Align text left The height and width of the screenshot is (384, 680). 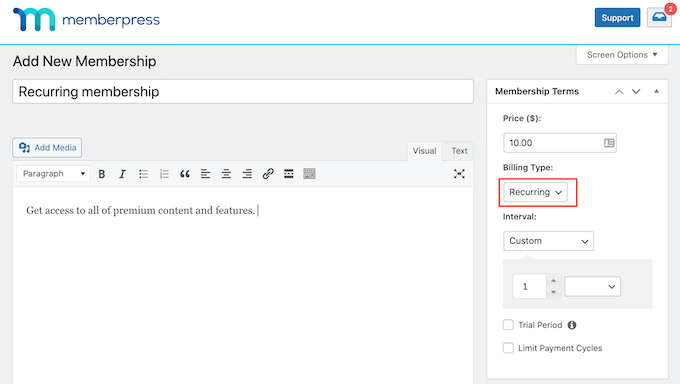206,174
